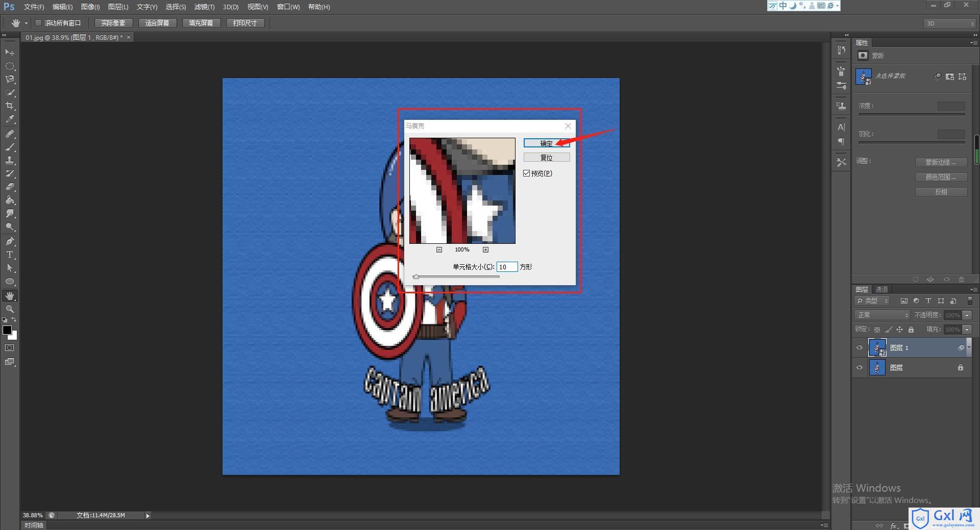Enable Scroll All Windows checkbox
Screen dimensions: 980x530
[38, 23]
